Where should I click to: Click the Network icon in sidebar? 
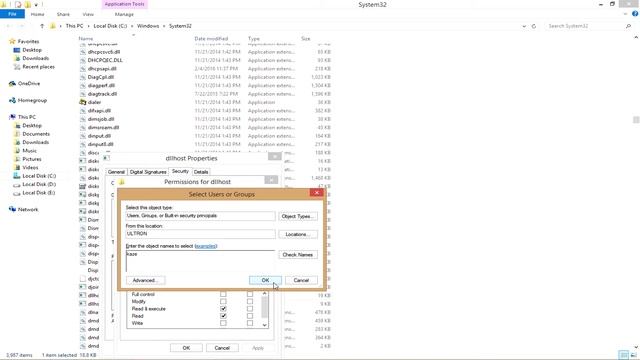tap(12, 209)
